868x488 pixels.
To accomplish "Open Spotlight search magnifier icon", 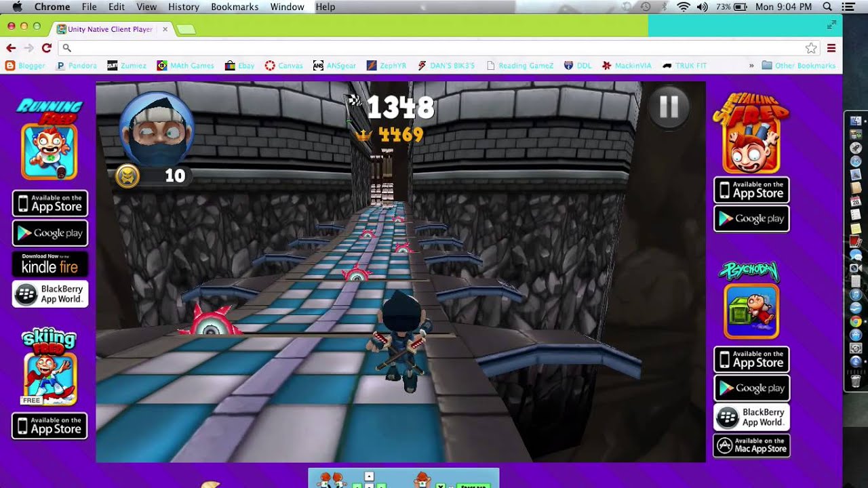I will [827, 7].
